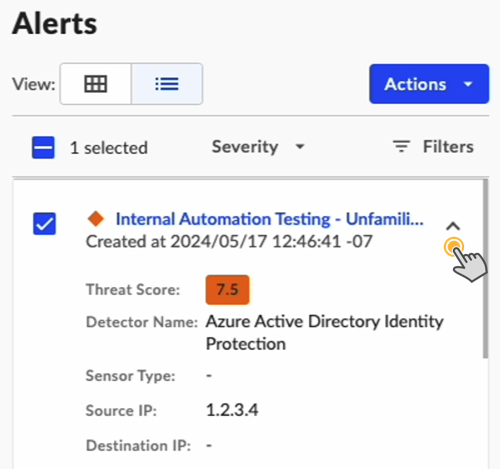
Task: Toggle the select-all checkbox
Action: [43, 147]
